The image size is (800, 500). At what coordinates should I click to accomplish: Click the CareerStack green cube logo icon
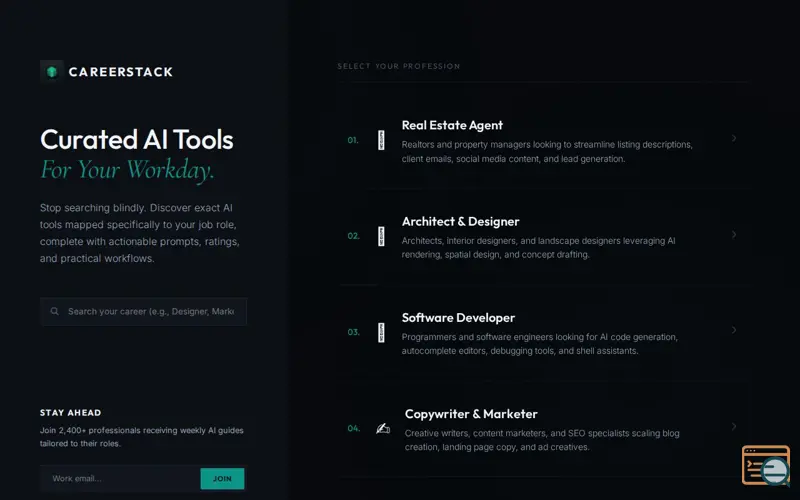(x=52, y=72)
